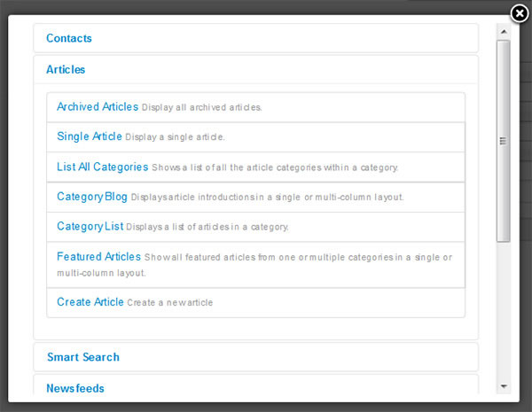Close the modal with the X icon

click(x=519, y=13)
